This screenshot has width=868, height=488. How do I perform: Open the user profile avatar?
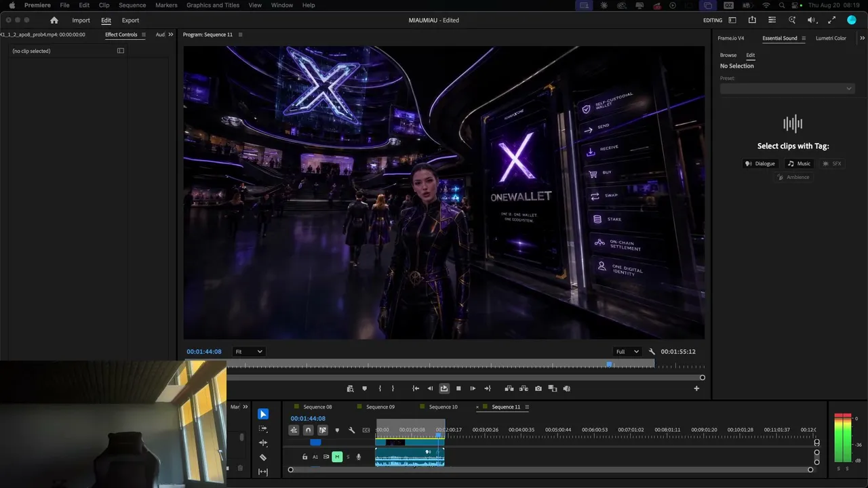pyautogui.click(x=852, y=20)
